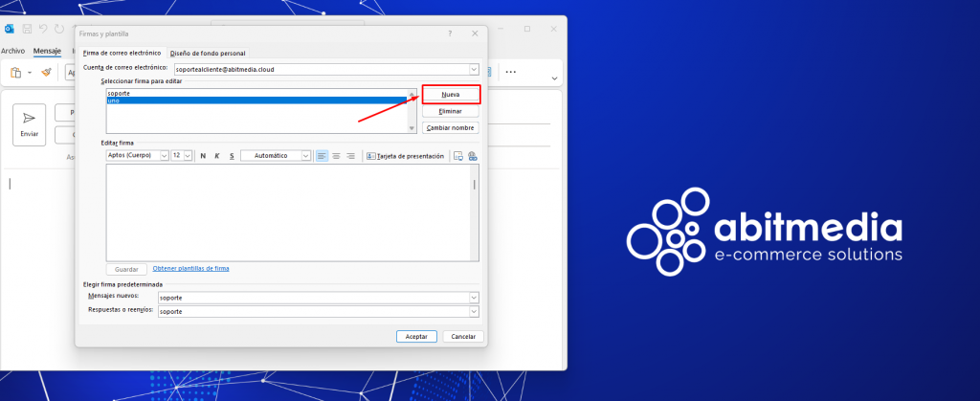The image size is (980, 401).
Task: Open Obtener plantillas de firma link
Action: point(190,269)
